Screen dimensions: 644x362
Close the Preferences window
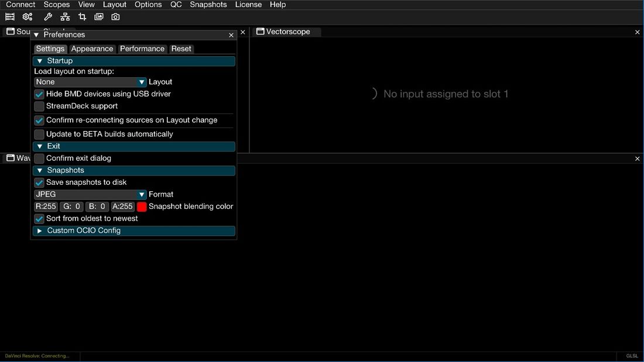231,35
